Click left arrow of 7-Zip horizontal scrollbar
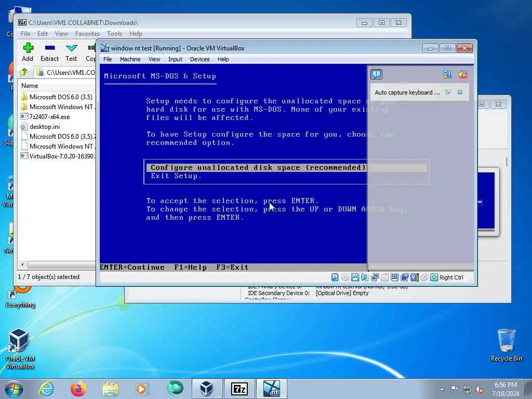Image resolution: width=532 pixels, height=399 pixels. [x=22, y=264]
